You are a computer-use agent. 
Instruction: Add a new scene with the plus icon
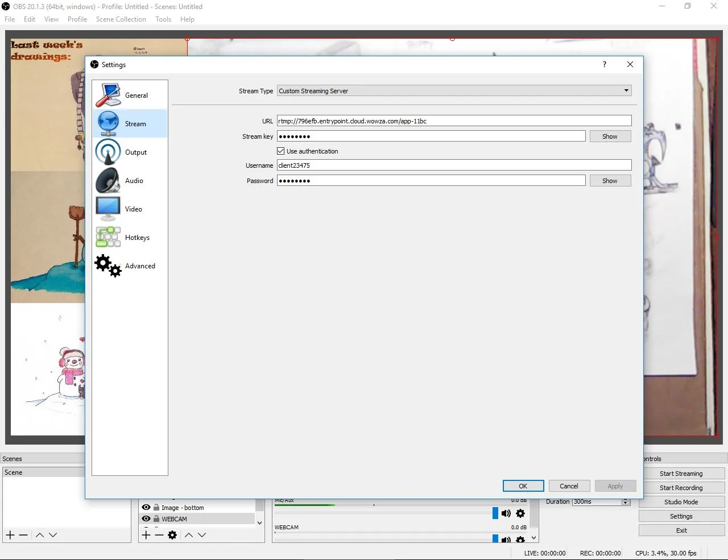pos(10,535)
